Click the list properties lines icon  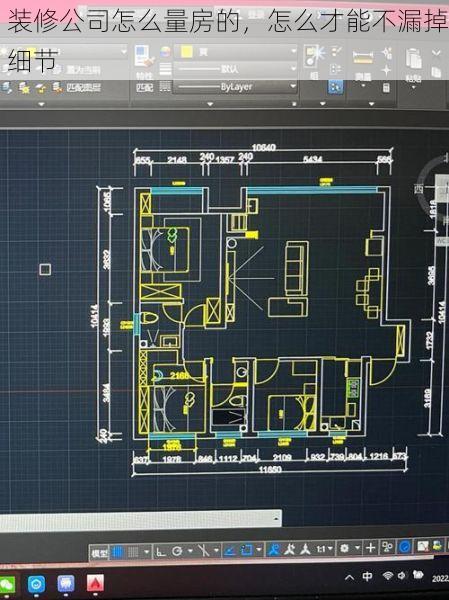165,69
